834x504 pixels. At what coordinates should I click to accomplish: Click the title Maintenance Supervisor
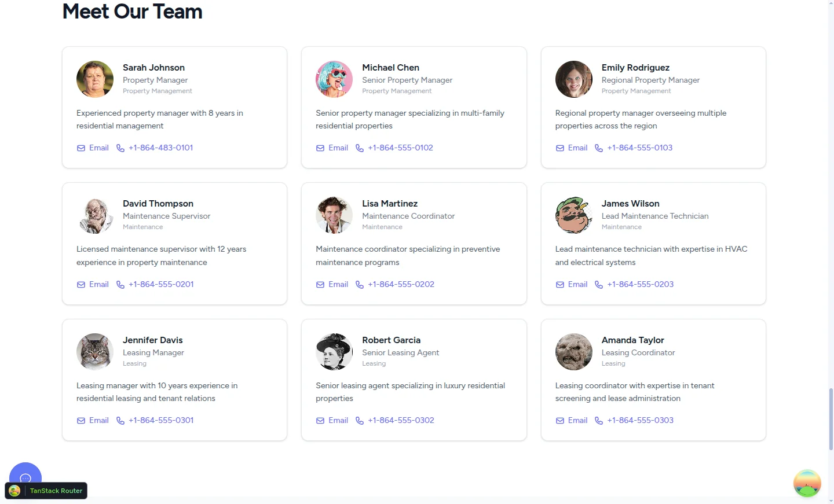pyautogui.click(x=166, y=216)
